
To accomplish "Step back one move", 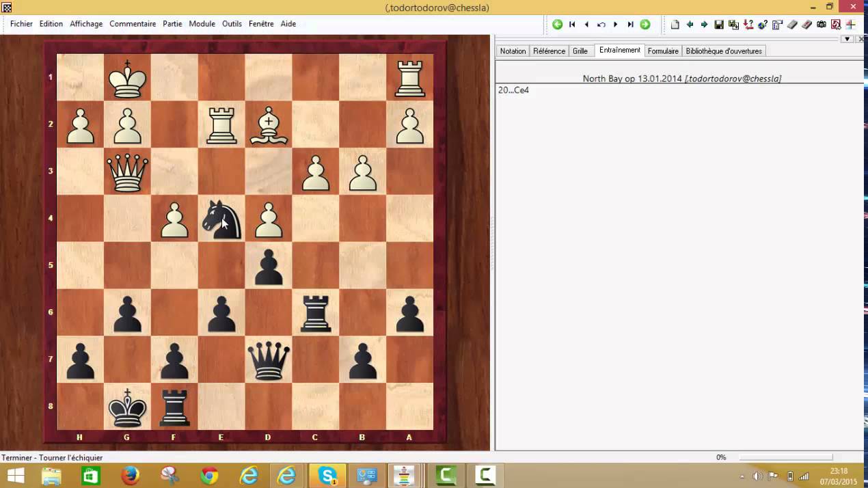I will point(586,25).
